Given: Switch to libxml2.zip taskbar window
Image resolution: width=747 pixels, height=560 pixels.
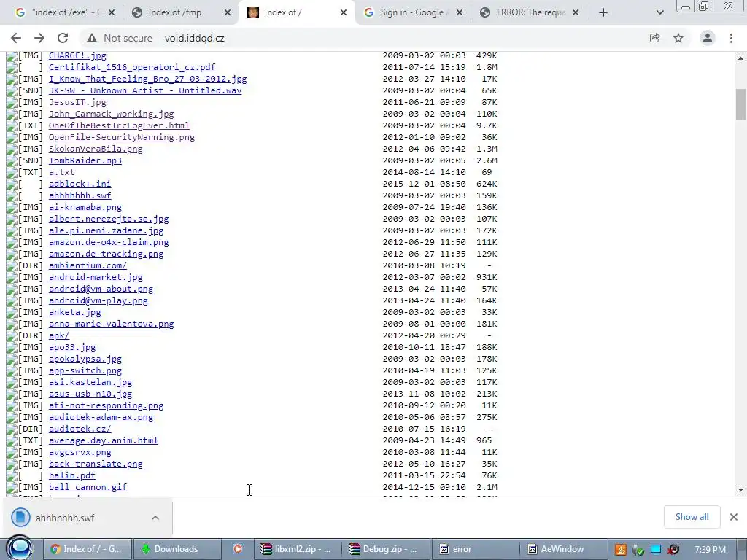Looking at the screenshot, I should [x=297, y=549].
